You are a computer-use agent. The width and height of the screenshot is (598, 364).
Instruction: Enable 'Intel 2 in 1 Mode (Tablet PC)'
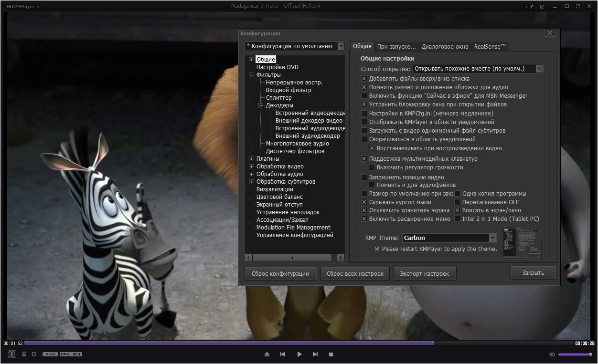(457, 219)
